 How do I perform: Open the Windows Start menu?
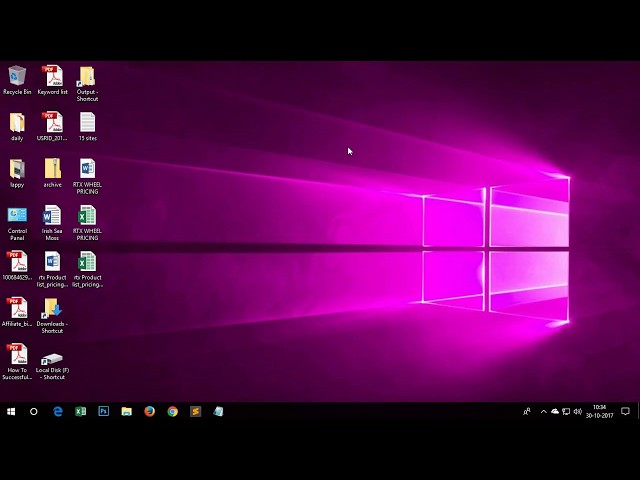(11, 411)
